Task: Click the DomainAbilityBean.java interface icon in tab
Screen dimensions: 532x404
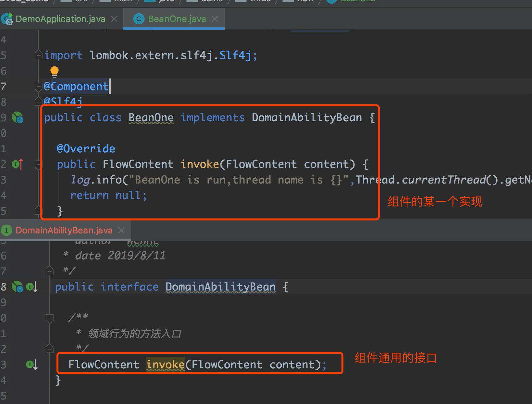Action: pos(6,231)
